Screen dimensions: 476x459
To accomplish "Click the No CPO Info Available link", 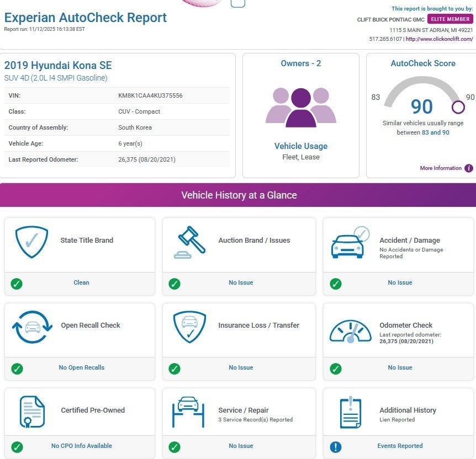I will pos(81,446).
